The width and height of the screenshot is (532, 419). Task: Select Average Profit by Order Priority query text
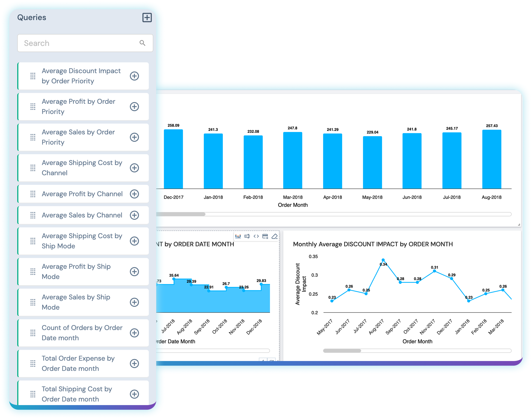(x=78, y=106)
